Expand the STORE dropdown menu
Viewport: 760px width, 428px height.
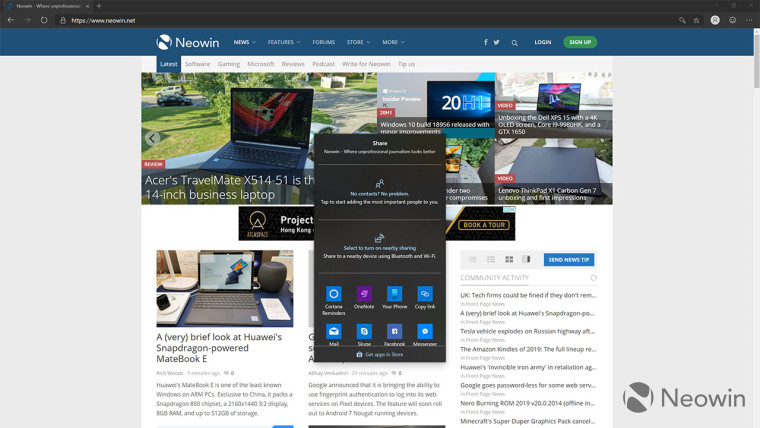(x=359, y=42)
